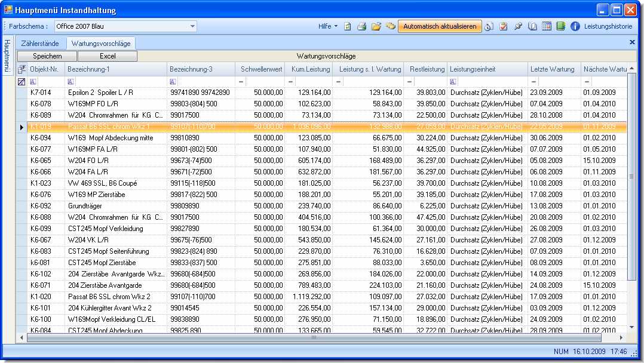644x363 pixels.
Task: Click the Speichern button
Action: pyautogui.click(x=47, y=56)
